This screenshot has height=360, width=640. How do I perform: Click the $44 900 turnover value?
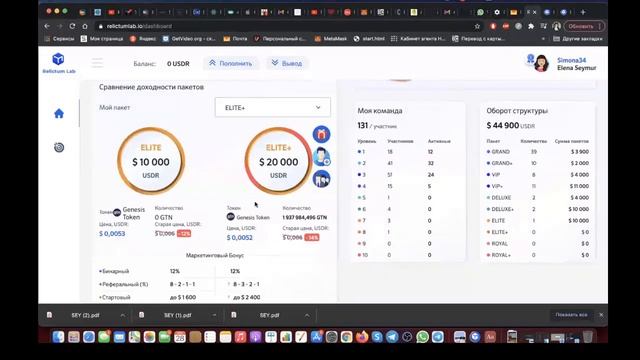click(x=502, y=125)
